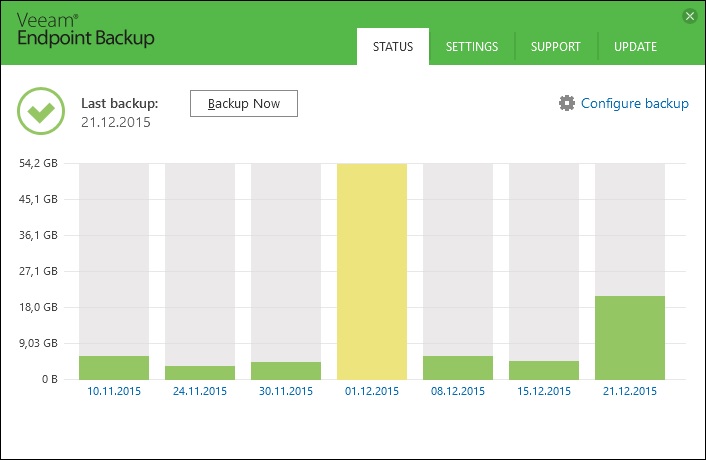Click the 54,2 GB axis label
This screenshot has width=706, height=460.
(38, 163)
